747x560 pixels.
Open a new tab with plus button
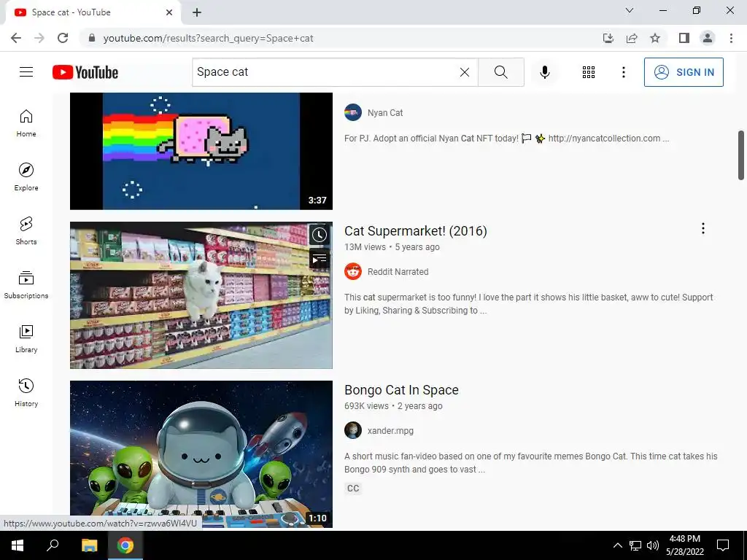tap(197, 12)
